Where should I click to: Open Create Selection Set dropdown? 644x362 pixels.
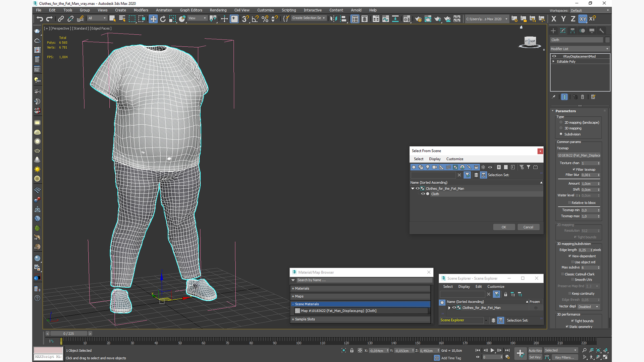click(x=309, y=18)
